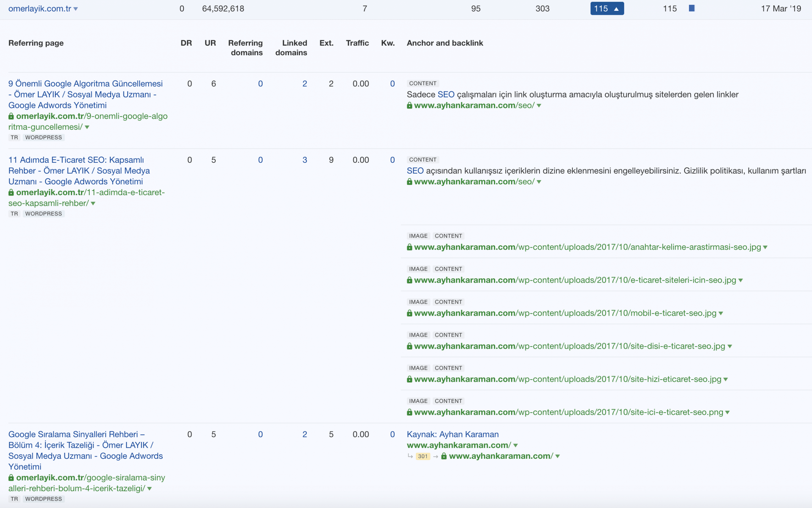Click the 301 redirect badge
The height and width of the screenshot is (508, 812).
point(423,456)
